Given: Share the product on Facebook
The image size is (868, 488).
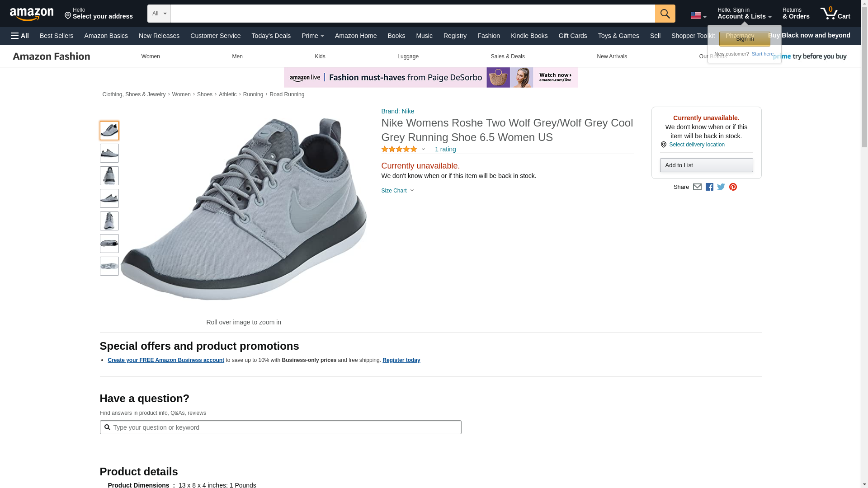Looking at the screenshot, I should point(709,187).
